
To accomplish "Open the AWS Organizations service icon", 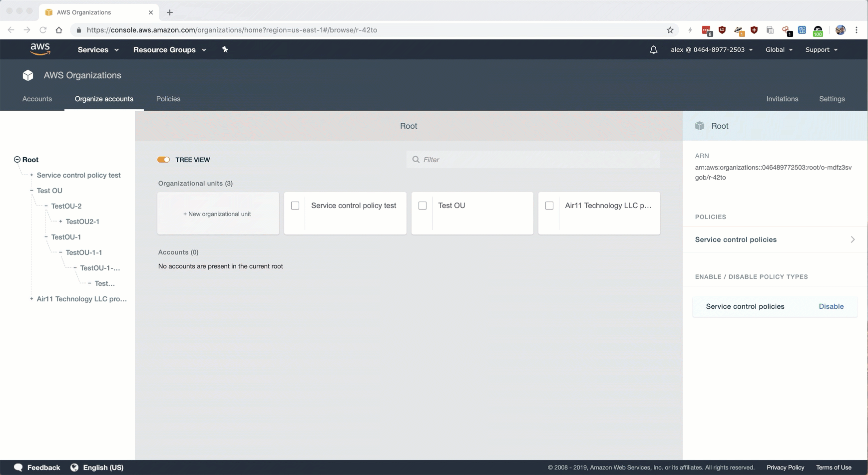I will pos(27,75).
